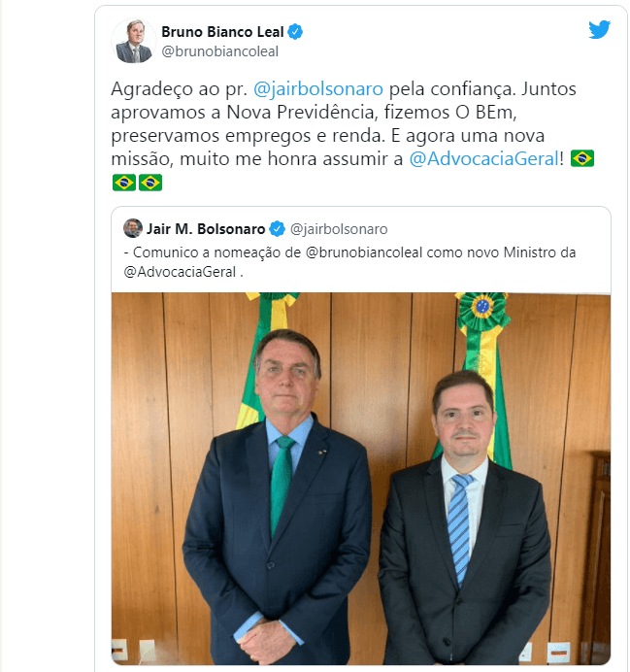The height and width of the screenshot is (672, 630).
Task: Open the @jairbolsonaro mention in the tweet text
Action: [318, 89]
